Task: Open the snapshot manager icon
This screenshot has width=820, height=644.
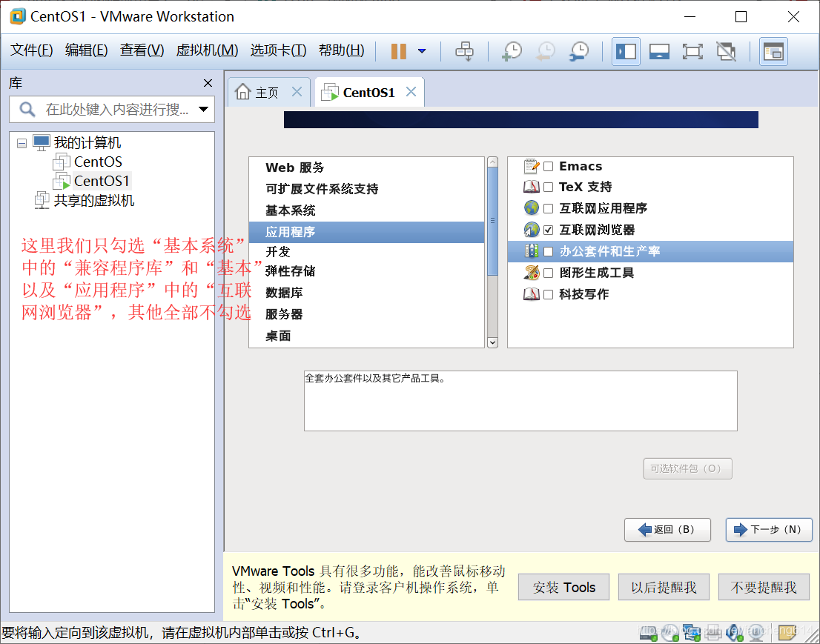Action: coord(580,51)
